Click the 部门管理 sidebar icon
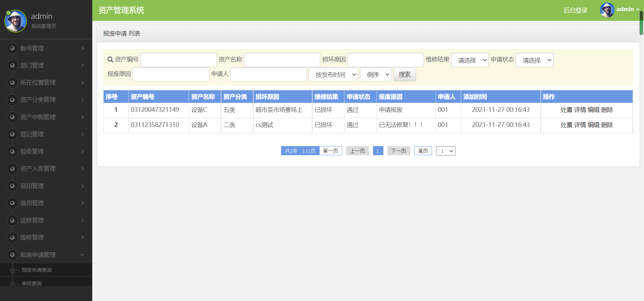Image resolution: width=644 pixels, height=301 pixels. tap(12, 66)
